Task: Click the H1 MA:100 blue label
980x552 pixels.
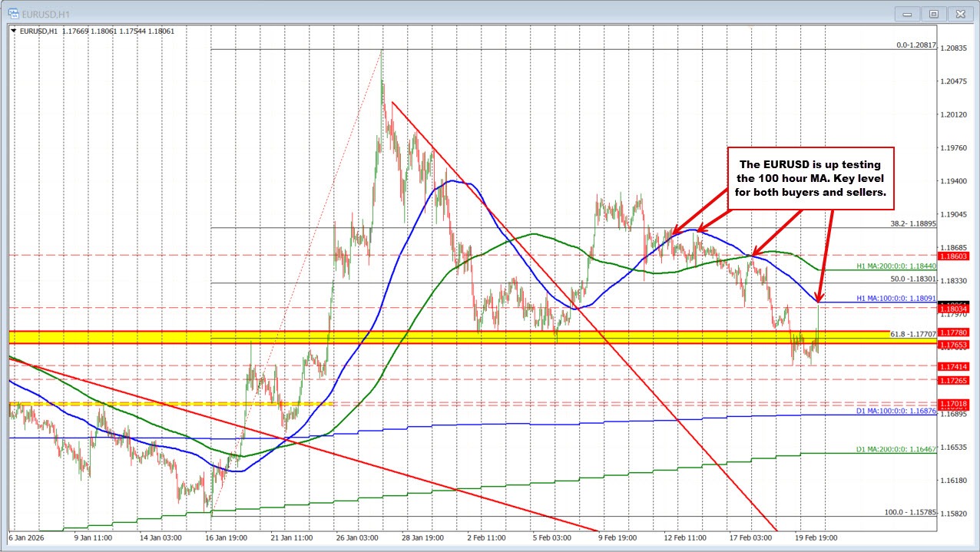Action: tap(896, 298)
